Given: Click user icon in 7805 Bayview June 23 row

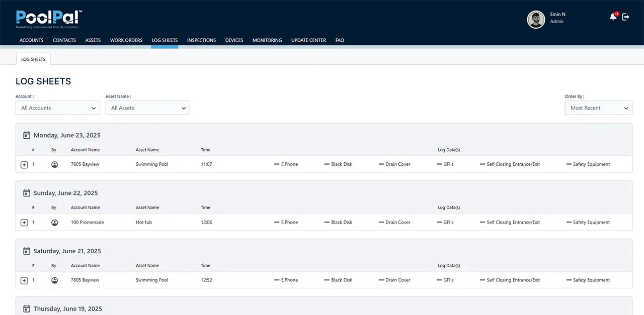Looking at the screenshot, I should click(55, 164).
